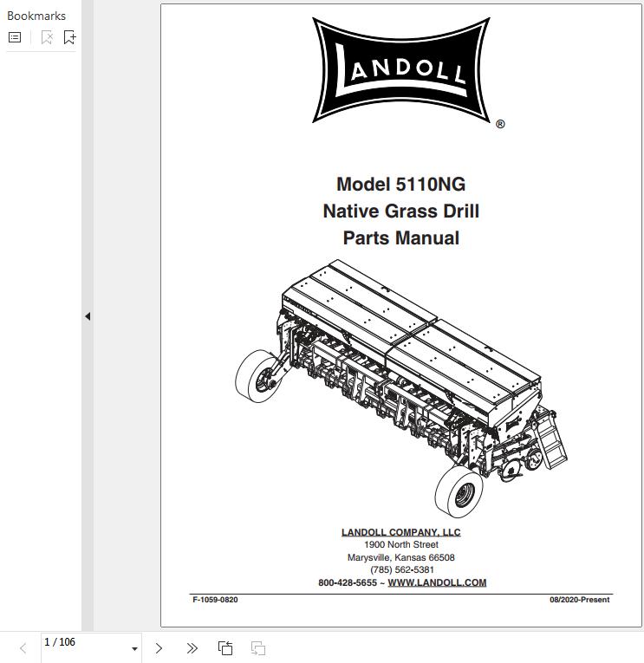
Task: Click the 'F-1059-0820' form number
Action: [215, 600]
